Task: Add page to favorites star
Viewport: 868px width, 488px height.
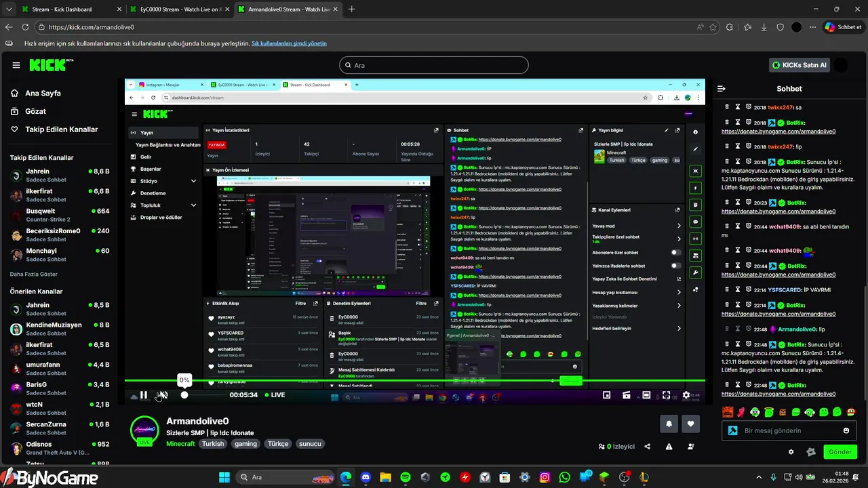Action: [713, 27]
